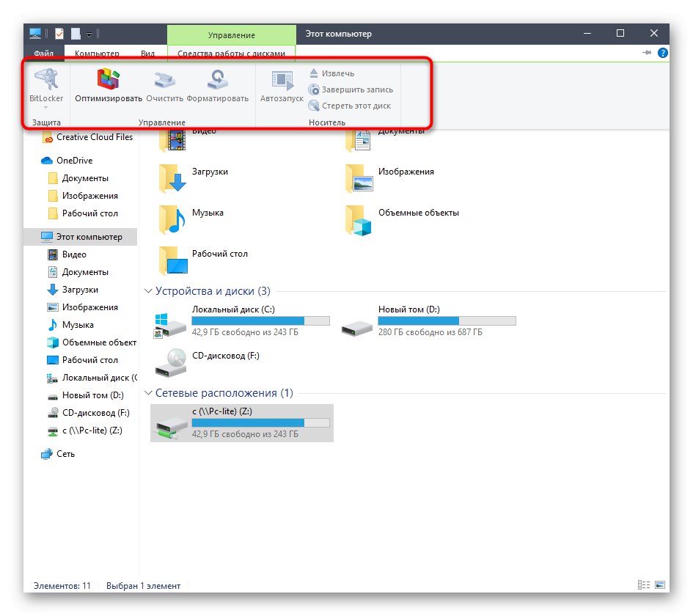
Task: Click the Z: network drive usage bar
Action: coord(261,423)
